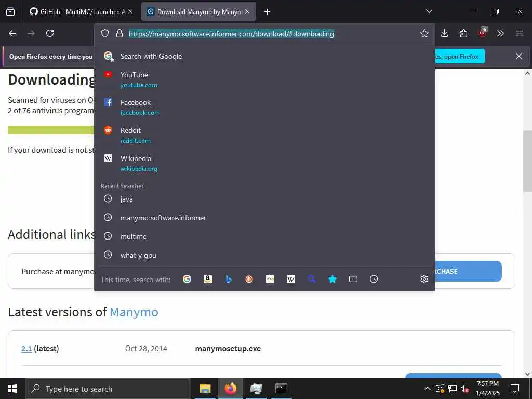Open the Extensions puzzle piece icon

click(x=463, y=33)
